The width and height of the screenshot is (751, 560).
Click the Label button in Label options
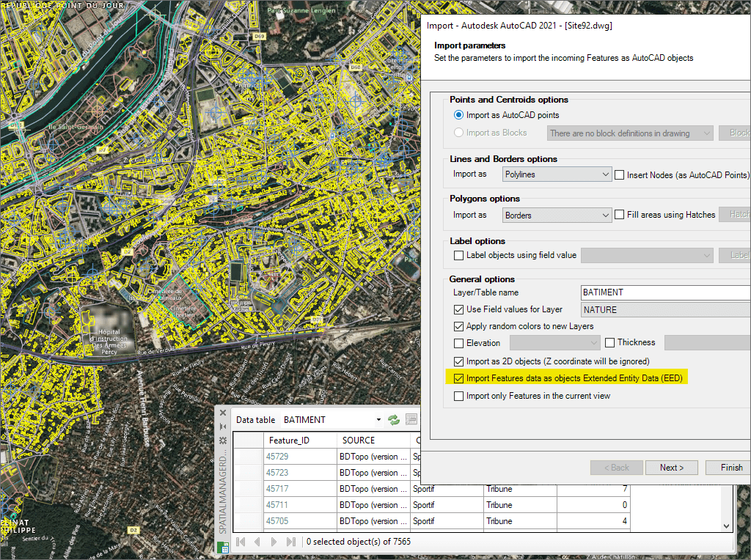735,256
